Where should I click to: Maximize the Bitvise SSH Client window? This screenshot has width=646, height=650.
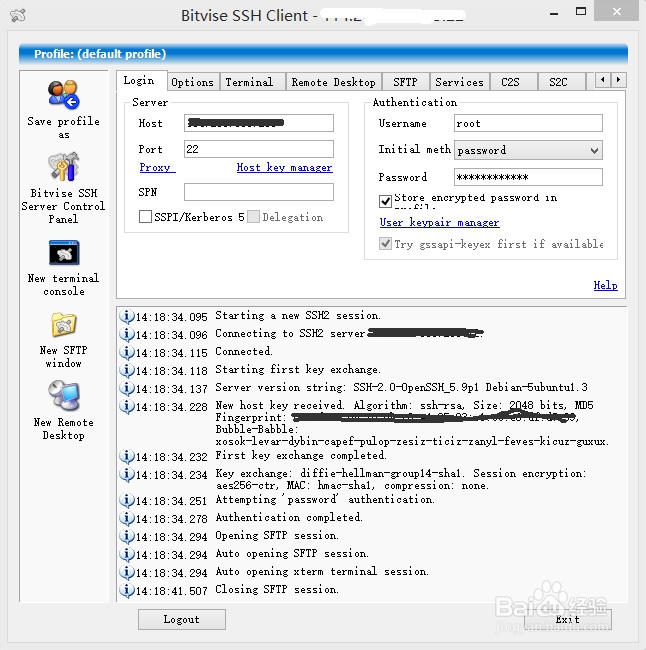pyautogui.click(x=581, y=12)
